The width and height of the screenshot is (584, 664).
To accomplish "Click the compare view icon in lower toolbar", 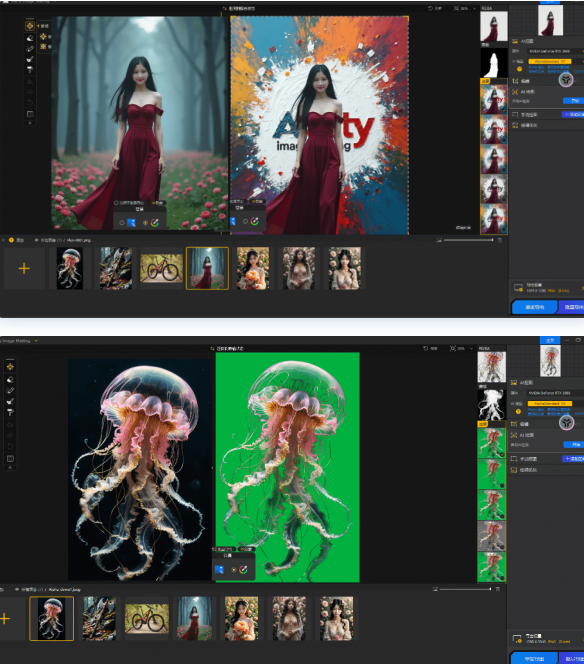I will [10, 459].
